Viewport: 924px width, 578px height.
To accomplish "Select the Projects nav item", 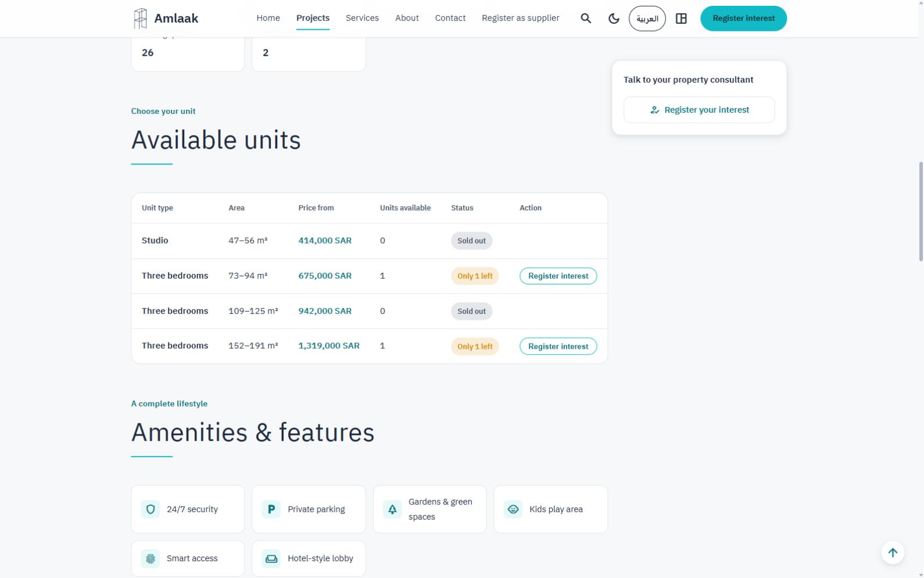I will pyautogui.click(x=313, y=18).
